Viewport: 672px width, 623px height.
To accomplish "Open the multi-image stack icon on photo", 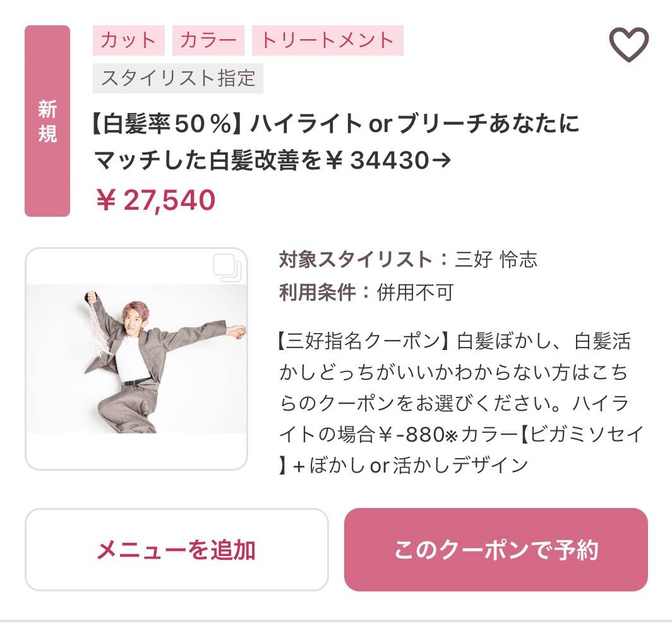I will point(227,267).
